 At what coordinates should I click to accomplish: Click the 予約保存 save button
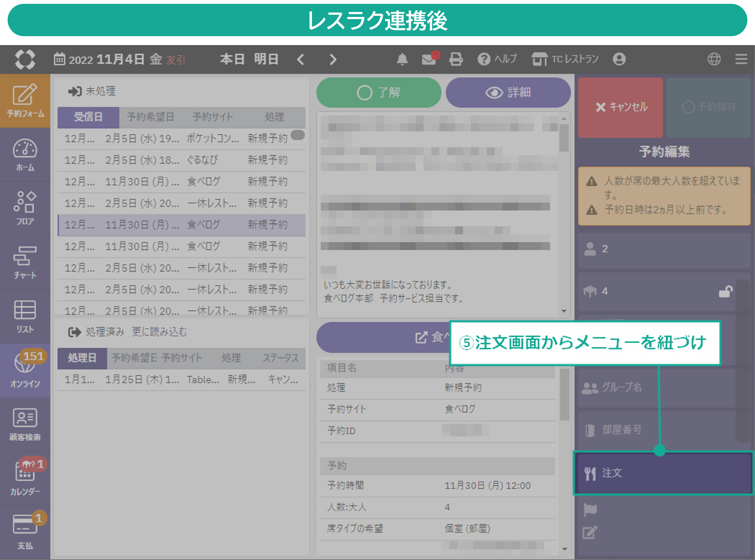(x=709, y=107)
